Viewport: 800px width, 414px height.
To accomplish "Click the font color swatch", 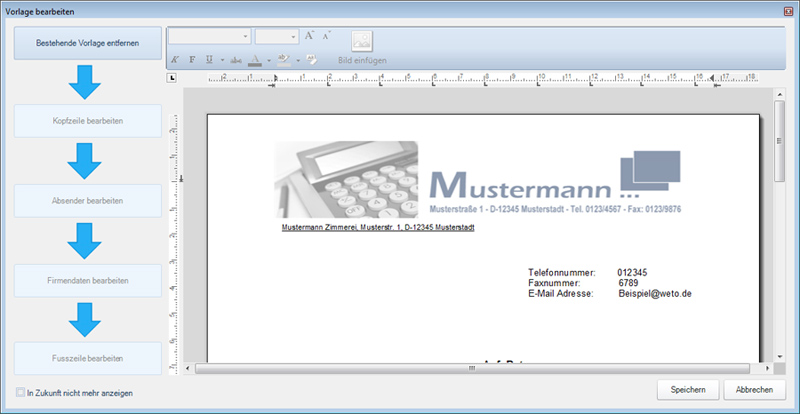I will pyautogui.click(x=255, y=60).
